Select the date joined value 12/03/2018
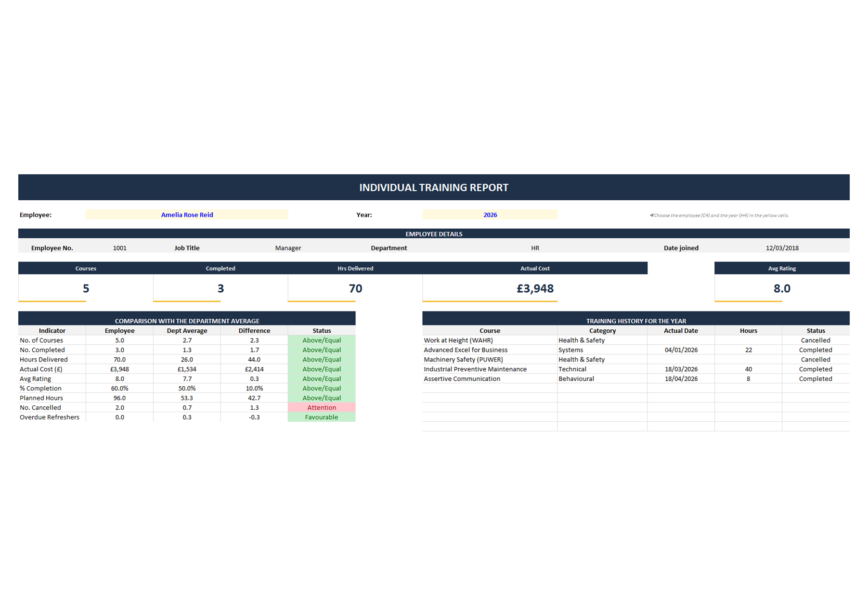Image resolution: width=868 pixels, height=597 pixels. (x=782, y=248)
